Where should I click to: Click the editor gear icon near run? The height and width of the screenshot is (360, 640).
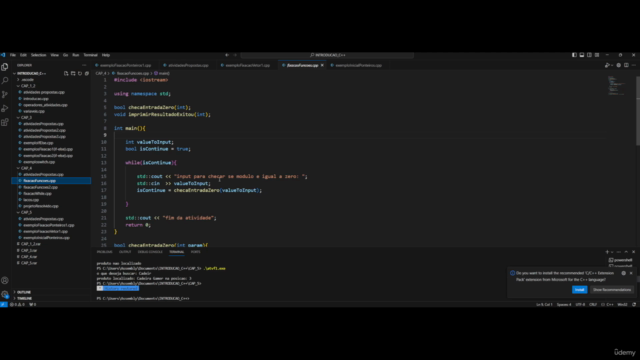point(619,65)
